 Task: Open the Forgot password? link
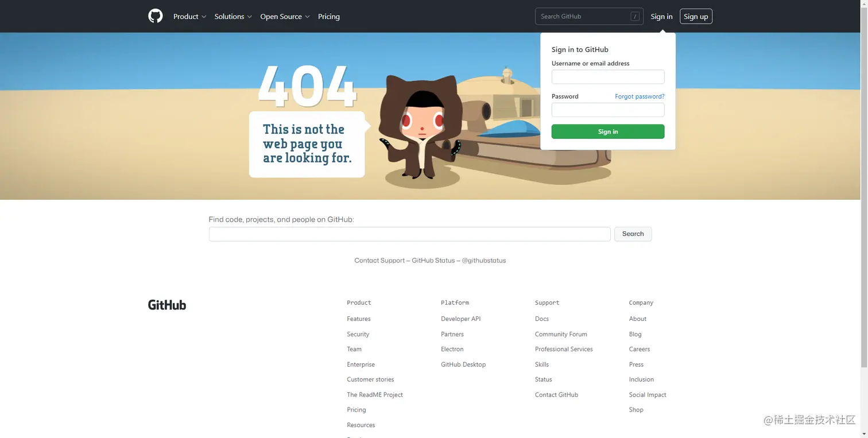(x=640, y=96)
